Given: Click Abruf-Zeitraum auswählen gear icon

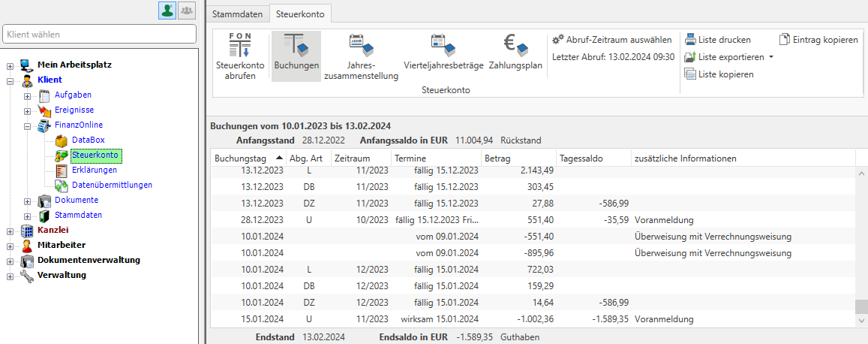Looking at the screenshot, I should (x=557, y=40).
